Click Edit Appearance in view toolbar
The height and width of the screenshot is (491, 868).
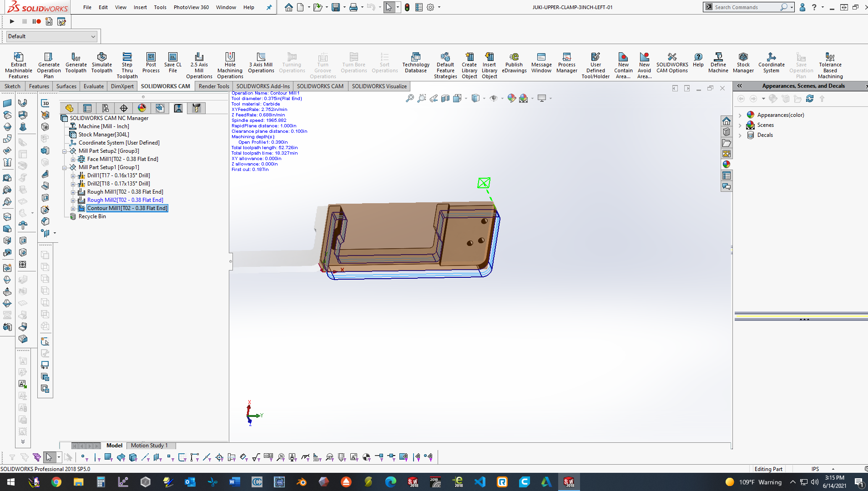pos(511,98)
